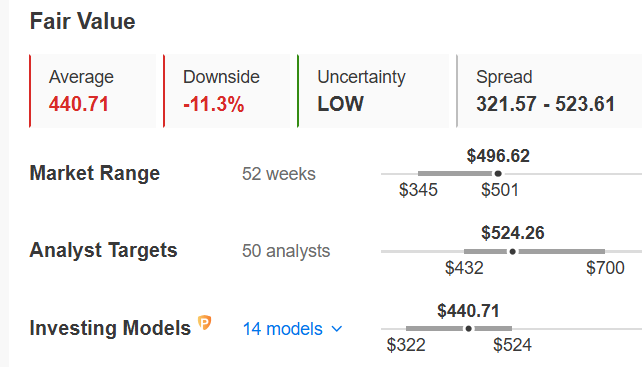Expand the 14 models chevron

337,329
